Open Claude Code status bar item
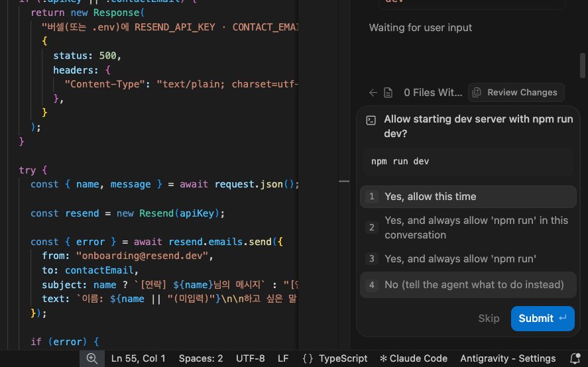This screenshot has height=367, width=588. pos(414,358)
